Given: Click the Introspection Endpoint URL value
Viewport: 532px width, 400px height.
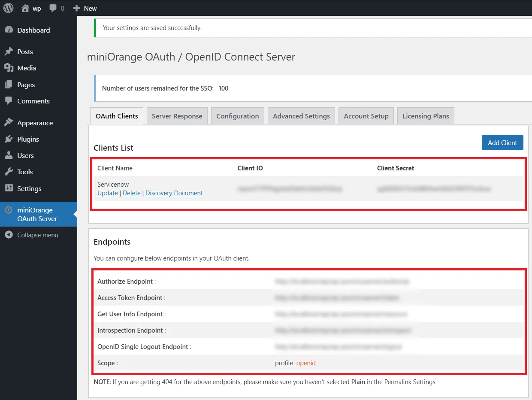Looking at the screenshot, I should click(343, 330).
